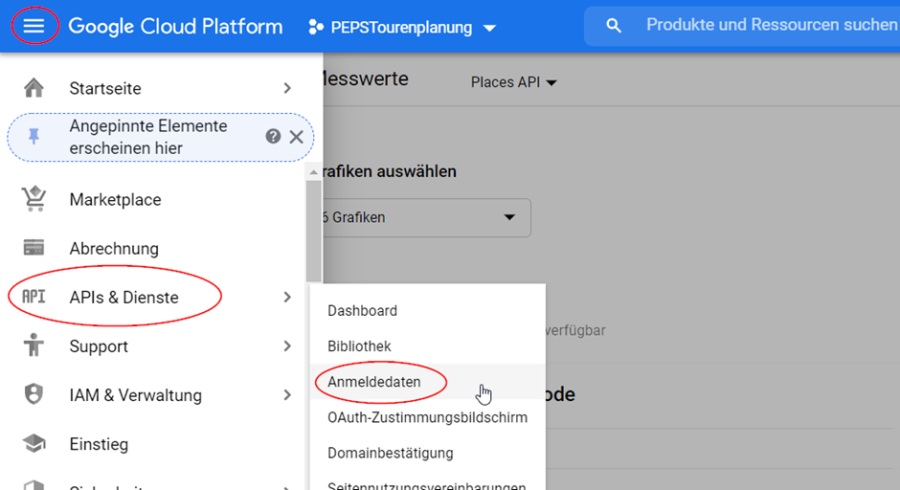Screen dimensions: 900x490
Task: Click the Abrechnung billing card icon
Action: pyautogui.click(x=34, y=248)
